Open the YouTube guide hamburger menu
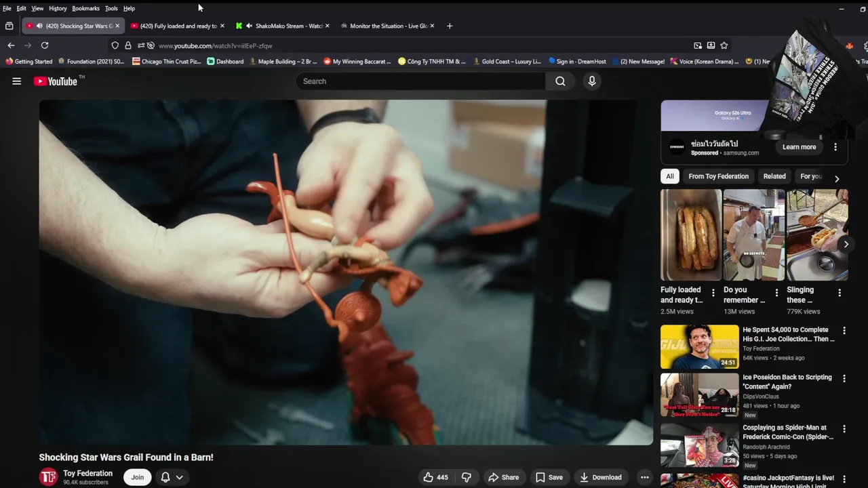This screenshot has width=868, height=488. [17, 81]
